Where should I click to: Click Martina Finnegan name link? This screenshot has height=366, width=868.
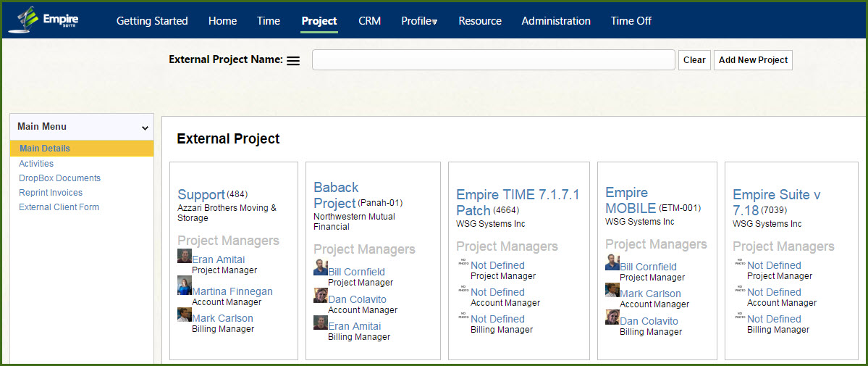(x=232, y=291)
